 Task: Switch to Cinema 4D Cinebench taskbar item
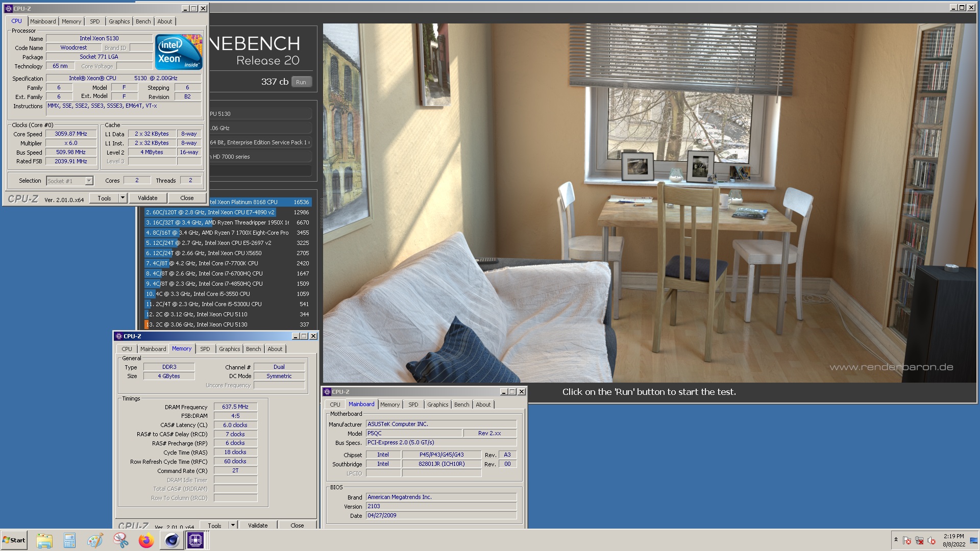pos(171,540)
